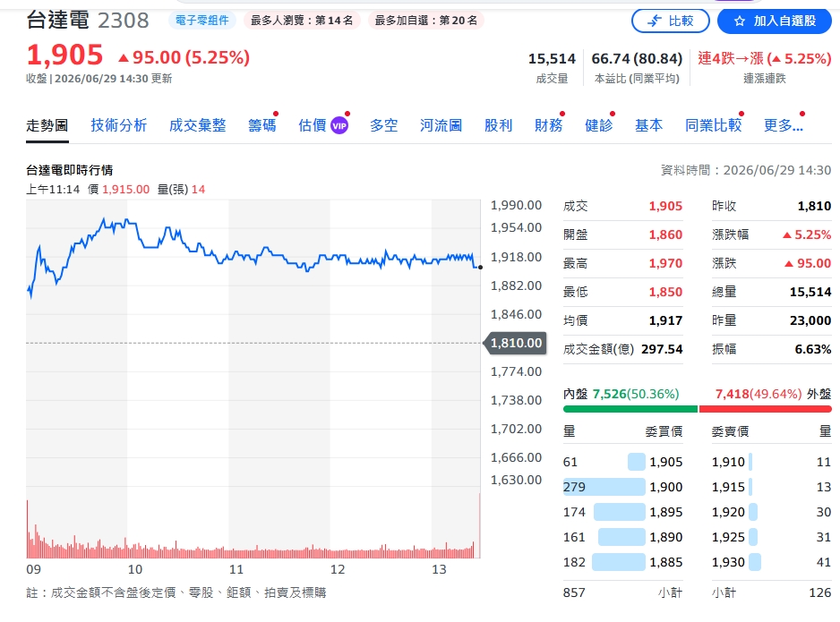
Task: Click the compare arrows icon in 比較 button
Action: click(x=654, y=21)
